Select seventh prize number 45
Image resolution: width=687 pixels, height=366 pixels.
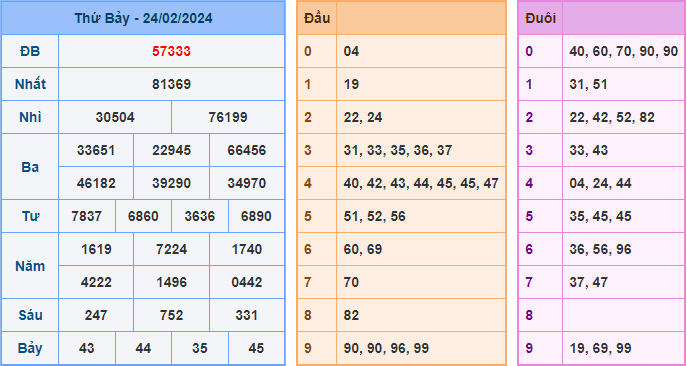coord(256,348)
